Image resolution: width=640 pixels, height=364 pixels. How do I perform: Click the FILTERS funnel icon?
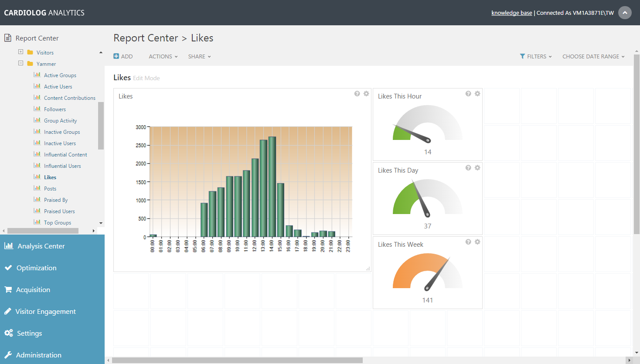coord(522,56)
